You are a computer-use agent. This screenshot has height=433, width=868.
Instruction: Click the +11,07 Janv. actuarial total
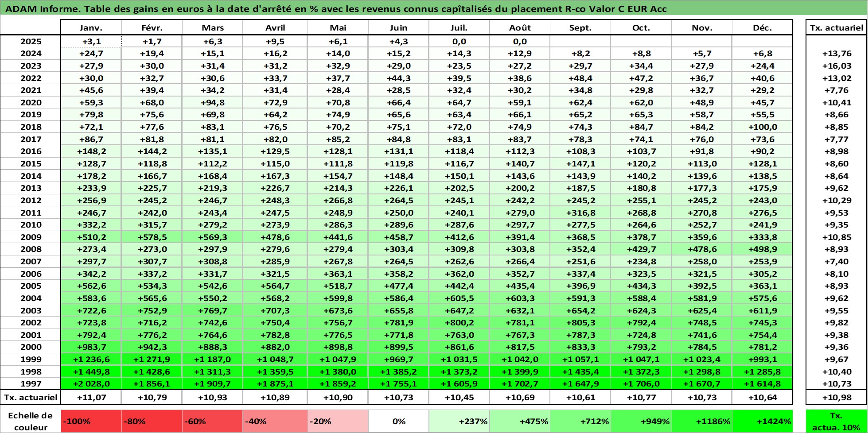91,398
